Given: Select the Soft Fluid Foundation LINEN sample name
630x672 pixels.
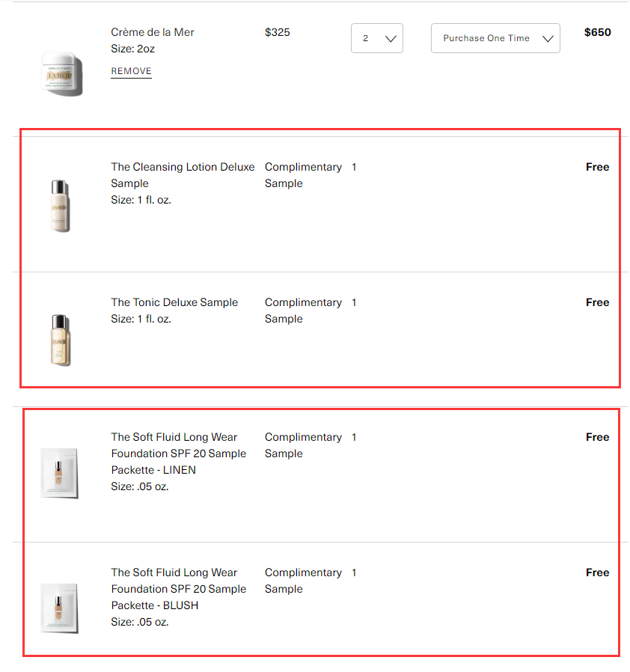Looking at the screenshot, I should coord(178,453).
